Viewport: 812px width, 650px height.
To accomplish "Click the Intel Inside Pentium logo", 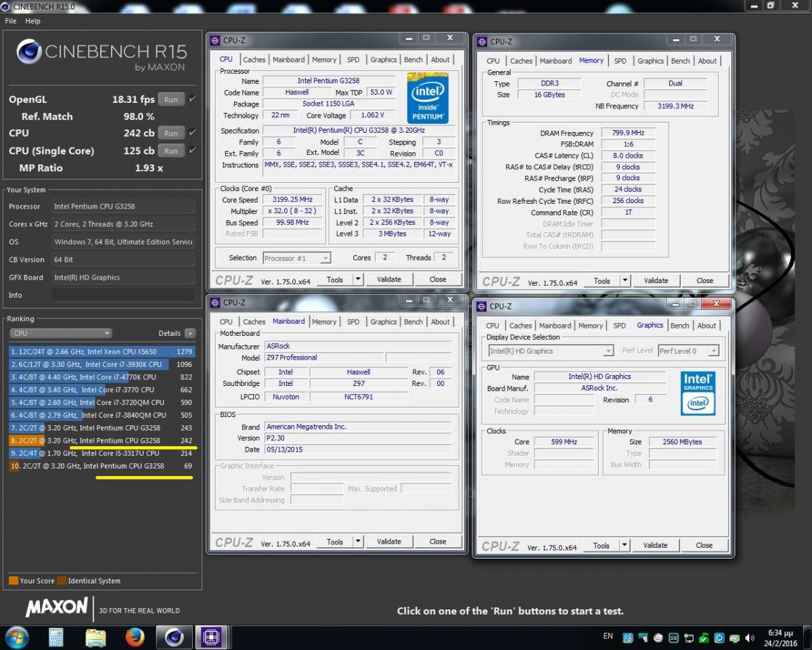I will 428,97.
